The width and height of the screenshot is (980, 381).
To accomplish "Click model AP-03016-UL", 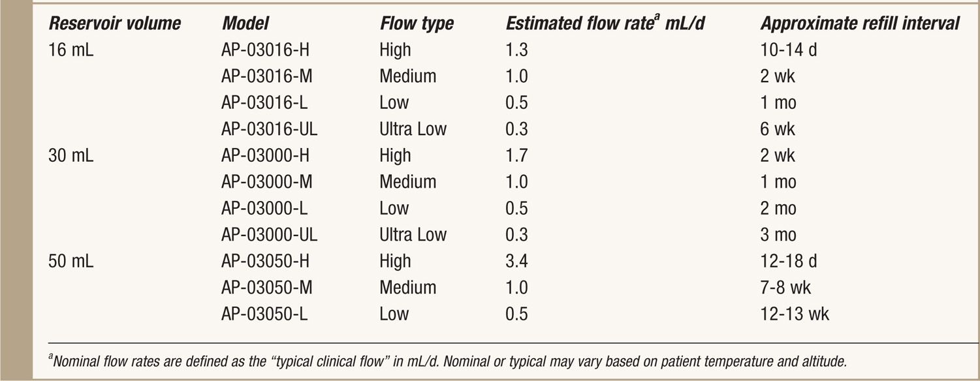I will (270, 129).
